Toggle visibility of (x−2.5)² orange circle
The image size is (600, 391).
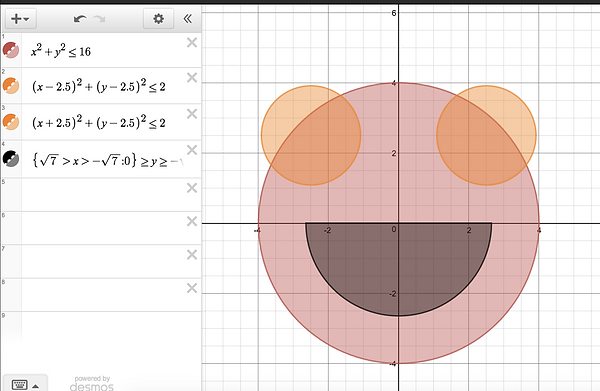click(x=11, y=86)
